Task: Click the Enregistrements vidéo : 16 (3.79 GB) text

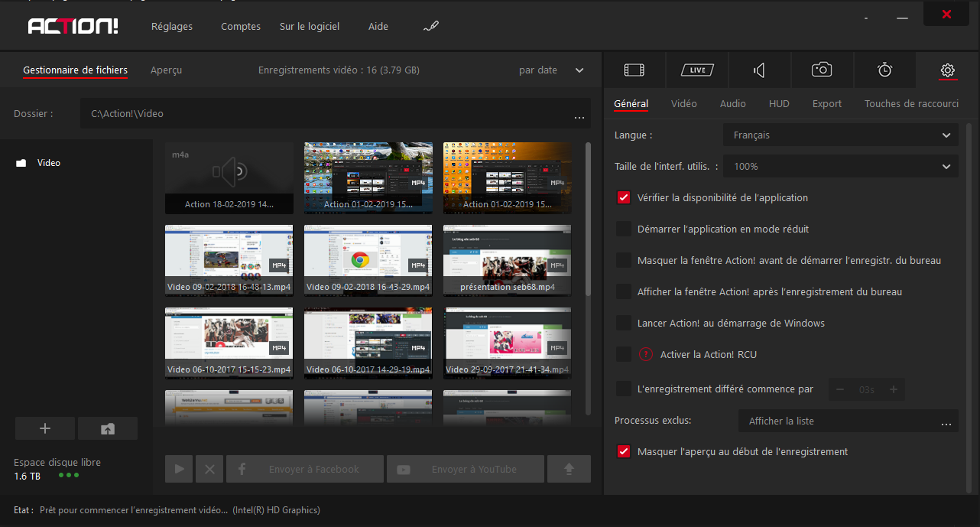Action: click(x=339, y=70)
